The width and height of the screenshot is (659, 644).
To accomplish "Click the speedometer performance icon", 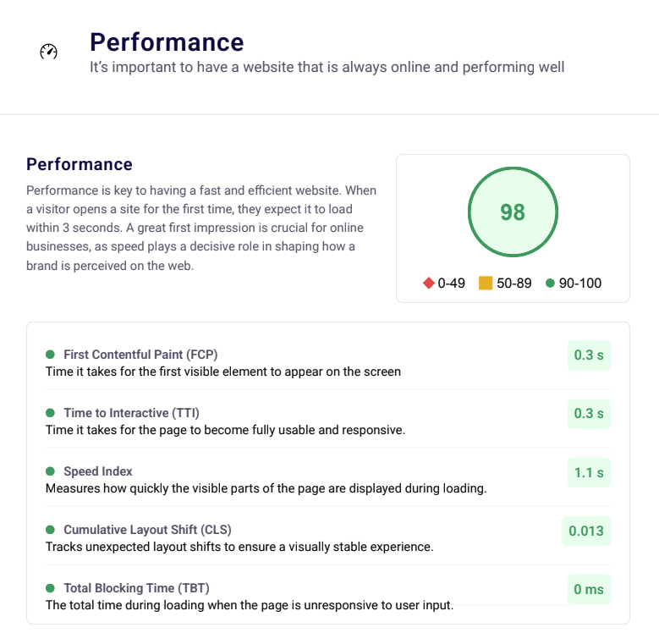I will 49,52.
